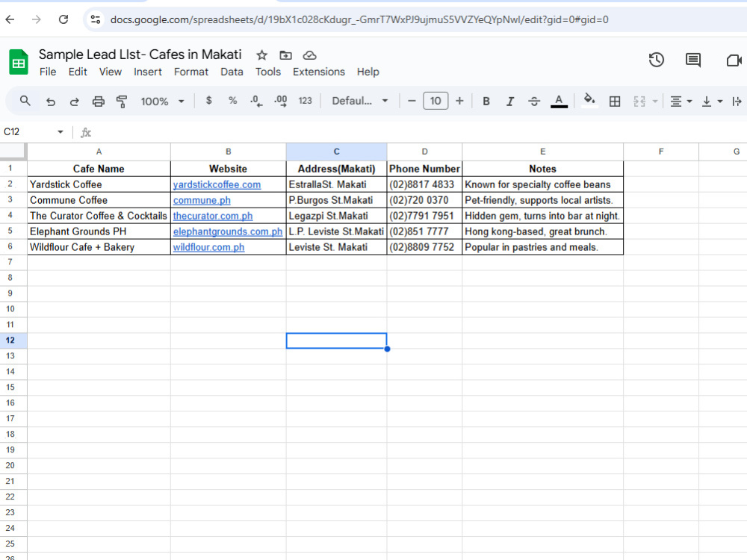This screenshot has height=560, width=747.
Task: Select the cell (02)851 7777
Action: (424, 231)
